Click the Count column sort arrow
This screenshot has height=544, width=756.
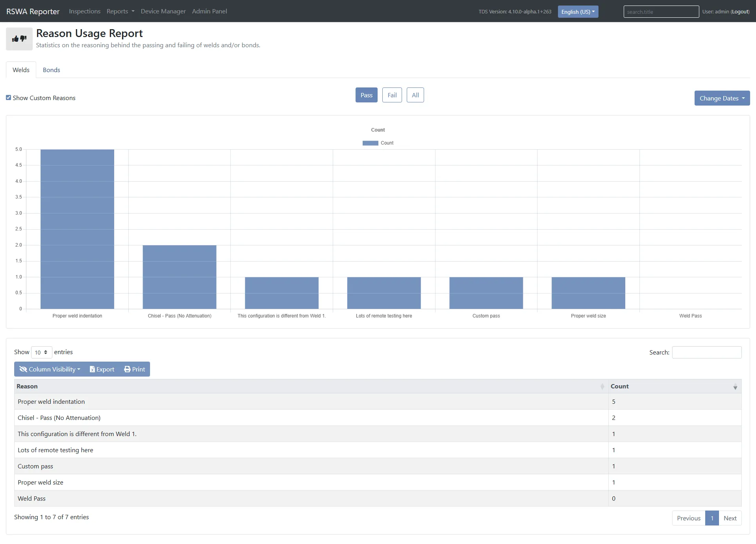click(x=735, y=388)
